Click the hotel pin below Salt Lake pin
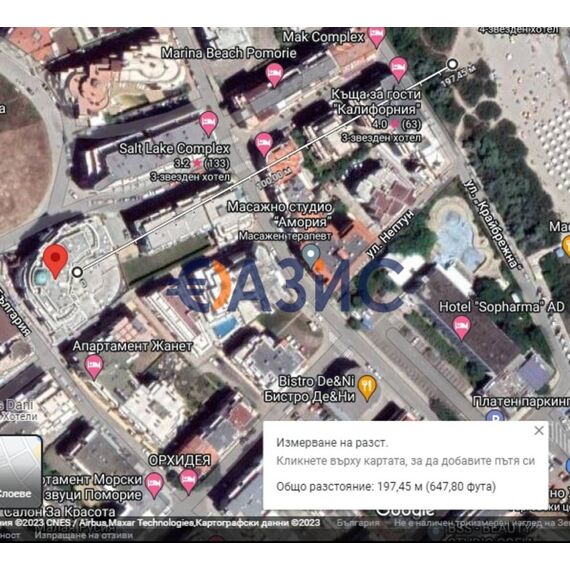The height and width of the screenshot is (570, 570). coord(264,144)
